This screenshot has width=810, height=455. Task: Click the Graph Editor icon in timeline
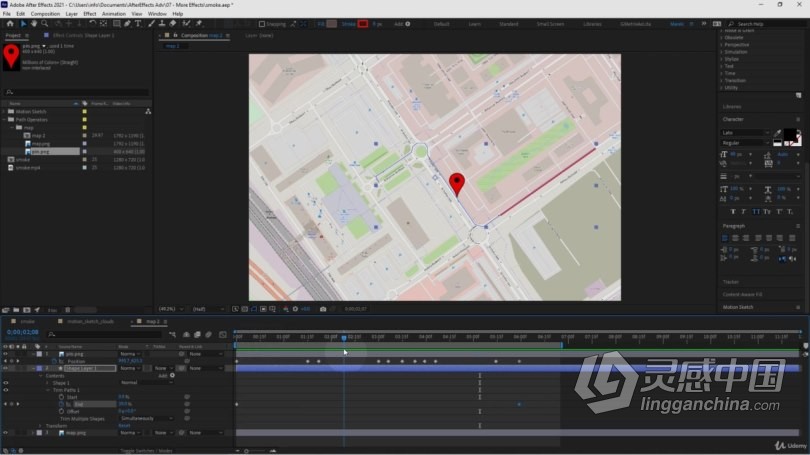(x=223, y=335)
